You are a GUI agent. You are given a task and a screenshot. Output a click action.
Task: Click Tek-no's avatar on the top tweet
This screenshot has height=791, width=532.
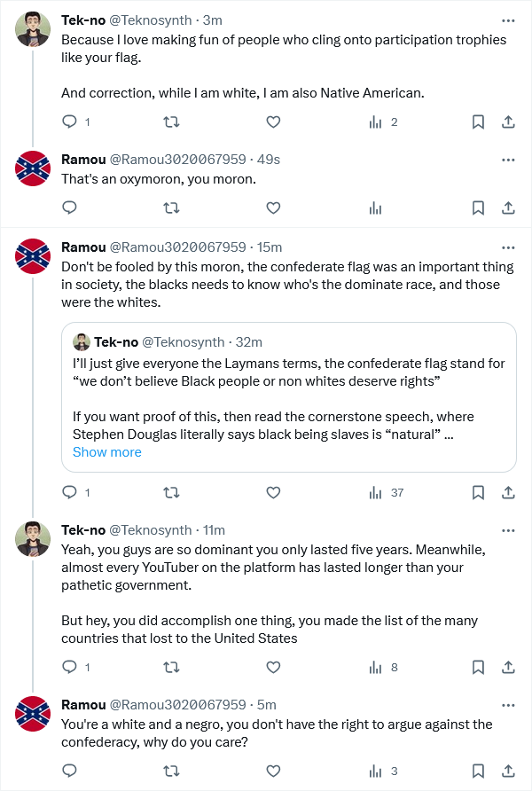coord(33,29)
